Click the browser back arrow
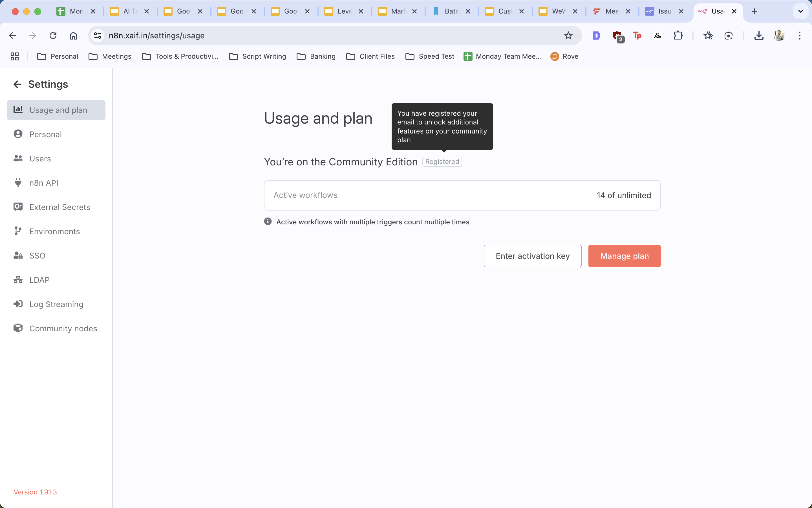The image size is (812, 508). [x=12, y=36]
